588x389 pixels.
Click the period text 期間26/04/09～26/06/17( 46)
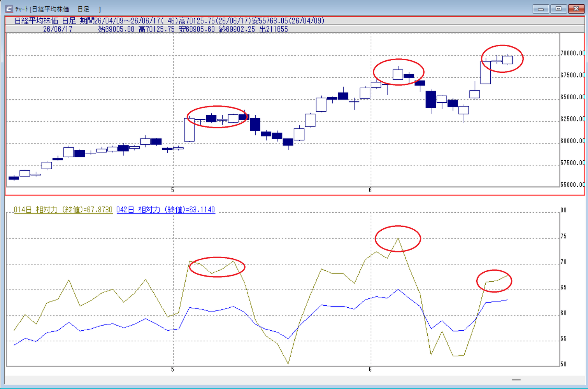point(129,21)
